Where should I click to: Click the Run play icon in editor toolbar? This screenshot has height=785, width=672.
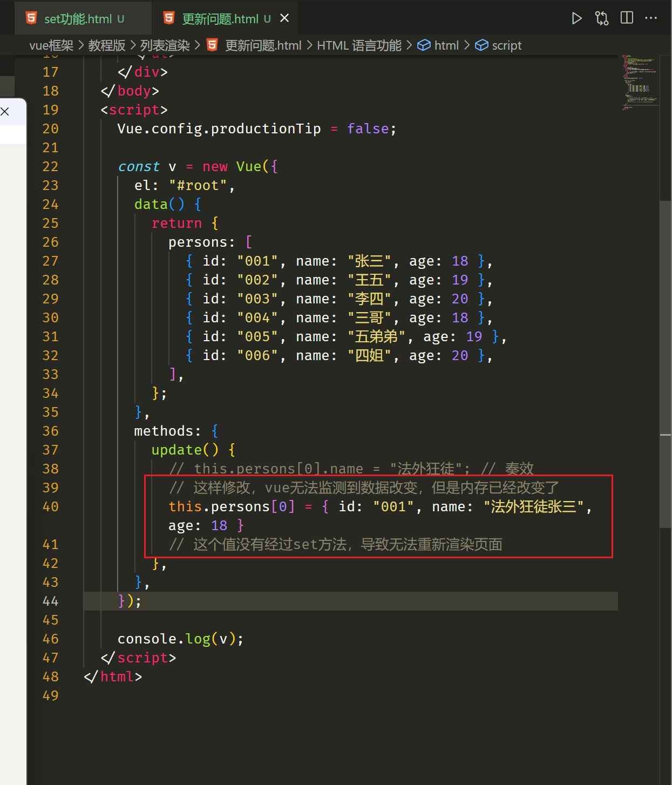pos(576,18)
